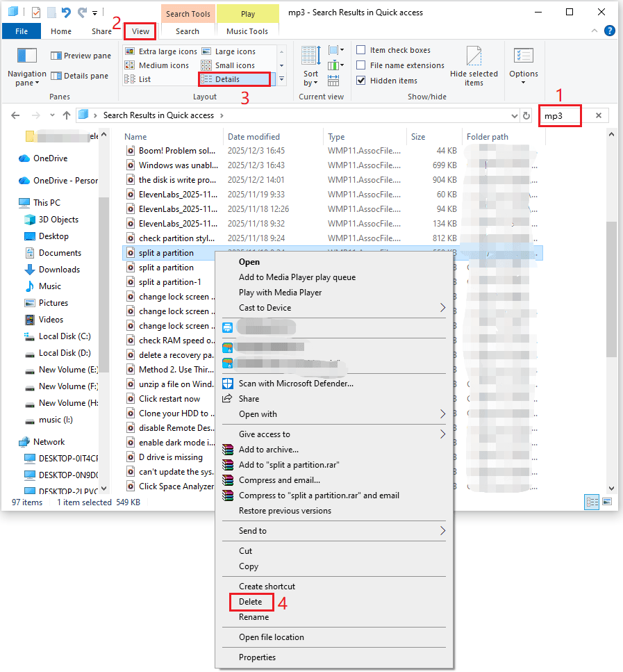Open the Music Tools tab

(247, 31)
